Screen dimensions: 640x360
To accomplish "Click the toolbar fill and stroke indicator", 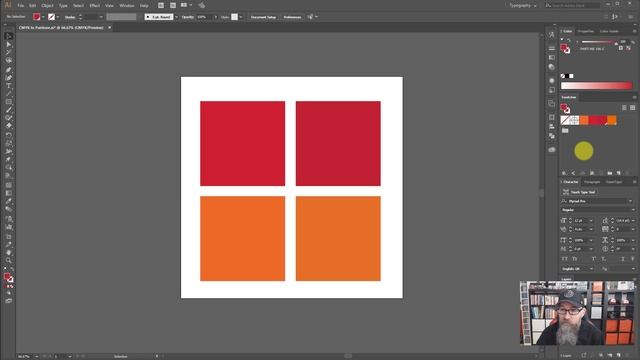I will click(9, 278).
